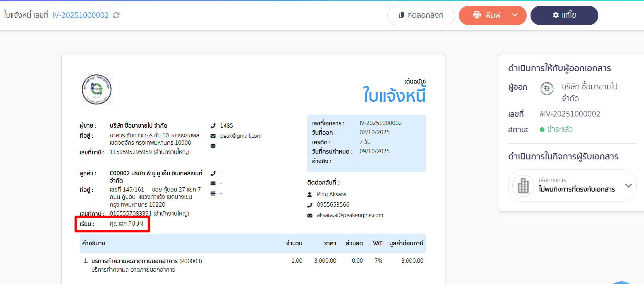Click the seller website globe icon
Screen dimensions: 644x284
[x=213, y=146]
